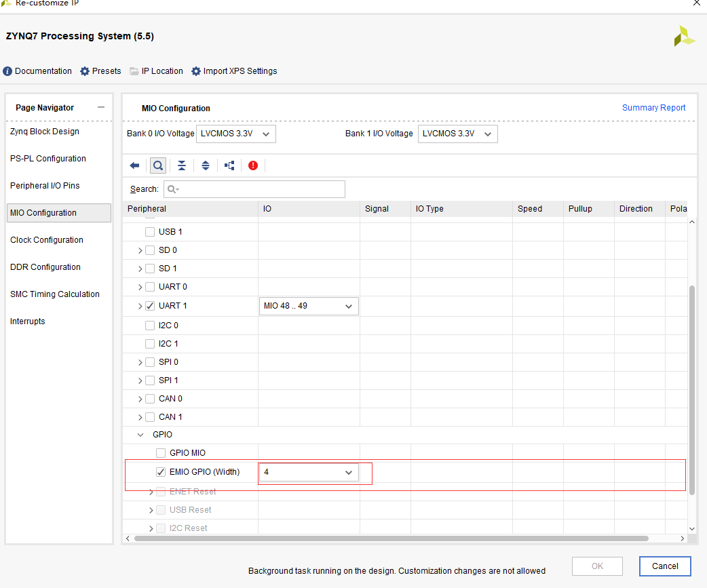Click the tree hierarchy view toolbar icon

click(x=229, y=165)
